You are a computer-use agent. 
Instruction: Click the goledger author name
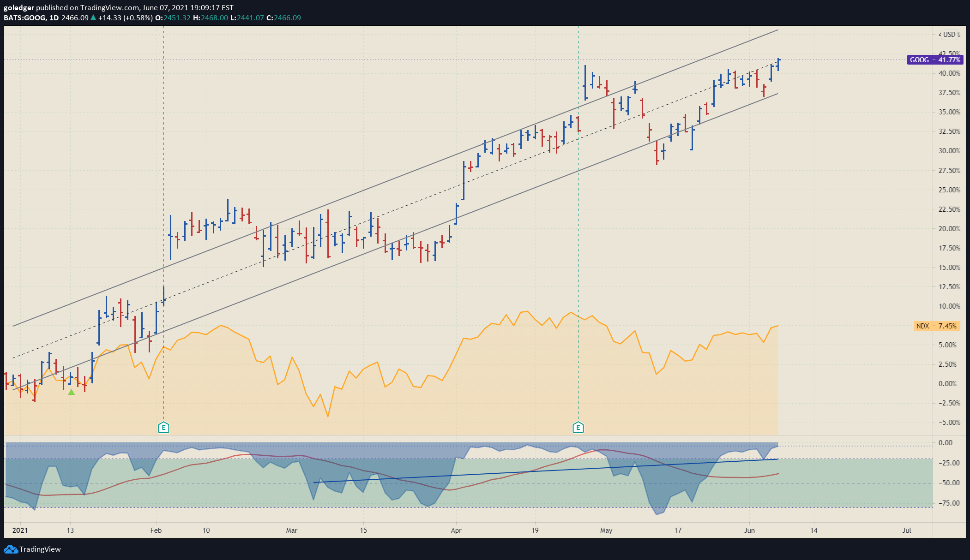point(19,7)
